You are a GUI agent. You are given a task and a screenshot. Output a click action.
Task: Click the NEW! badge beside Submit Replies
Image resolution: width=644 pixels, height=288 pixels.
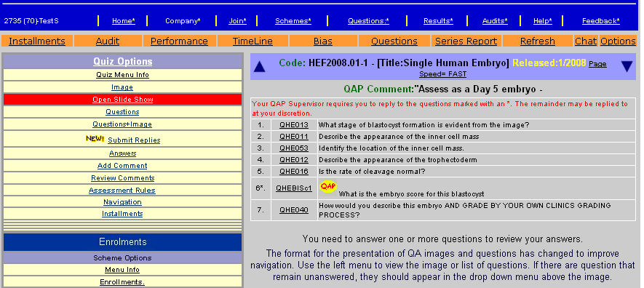[95, 139]
